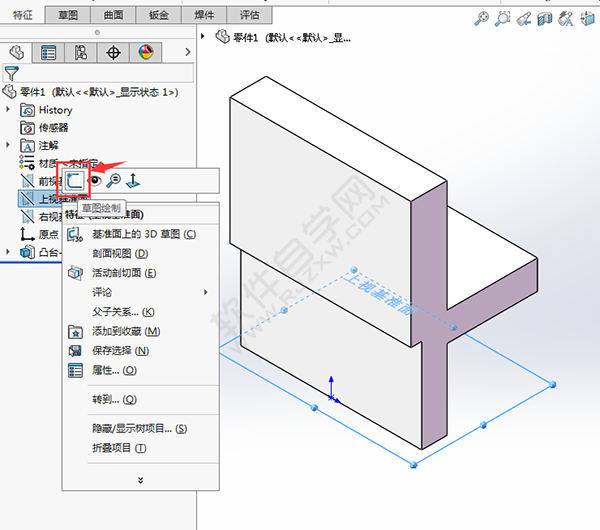Click the origin triad in viewport

click(333, 390)
